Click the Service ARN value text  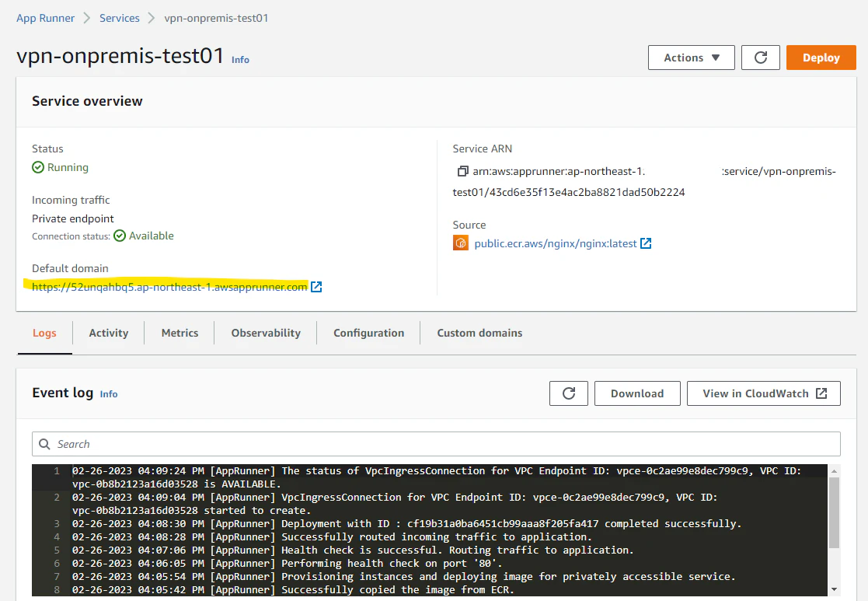click(x=644, y=182)
